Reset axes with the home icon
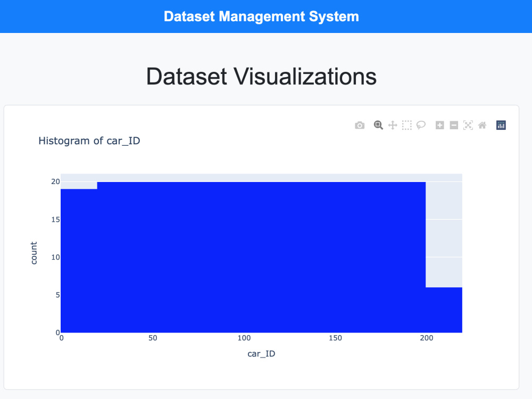Viewport: 532px width, 399px height. pos(482,125)
